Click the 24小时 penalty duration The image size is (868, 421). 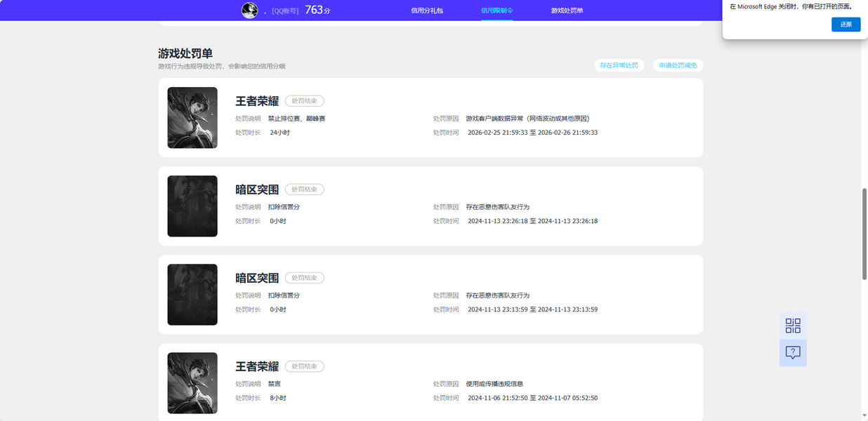click(280, 133)
